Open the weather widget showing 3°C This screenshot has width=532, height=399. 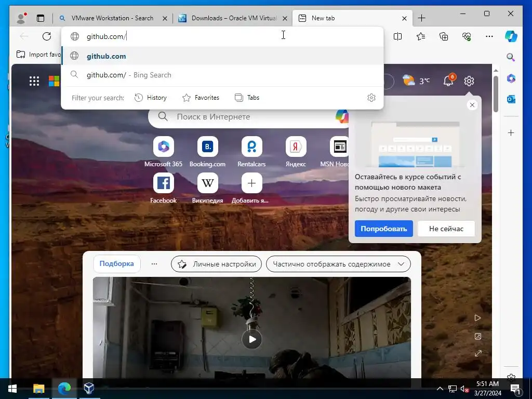point(416,81)
